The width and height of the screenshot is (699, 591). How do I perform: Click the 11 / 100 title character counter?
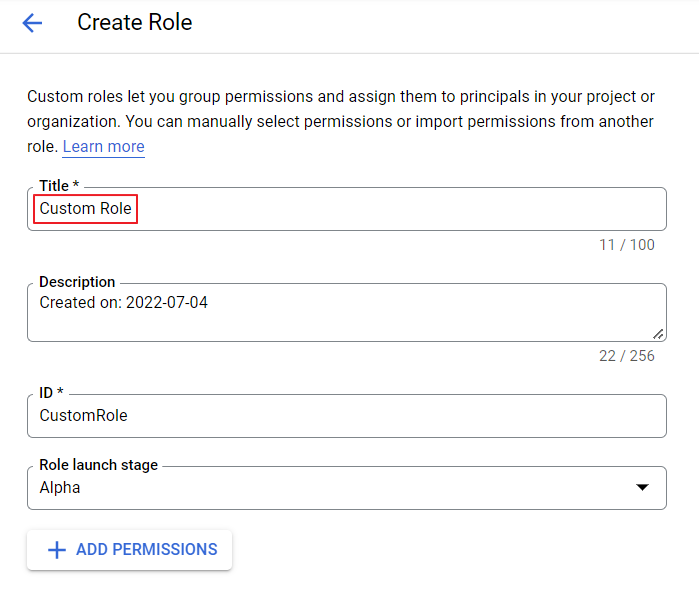click(627, 245)
